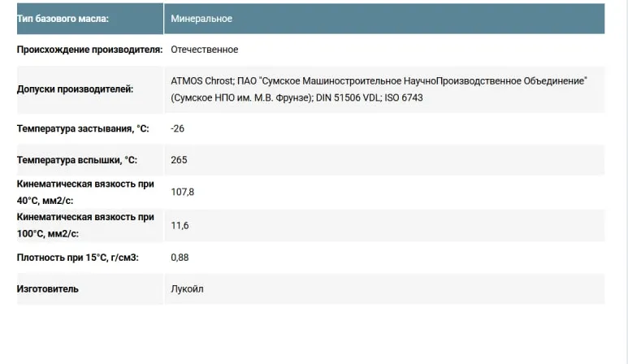Screen dimensions: 628x364
Task: Select the viscosity value 107,8
Action: coord(183,193)
